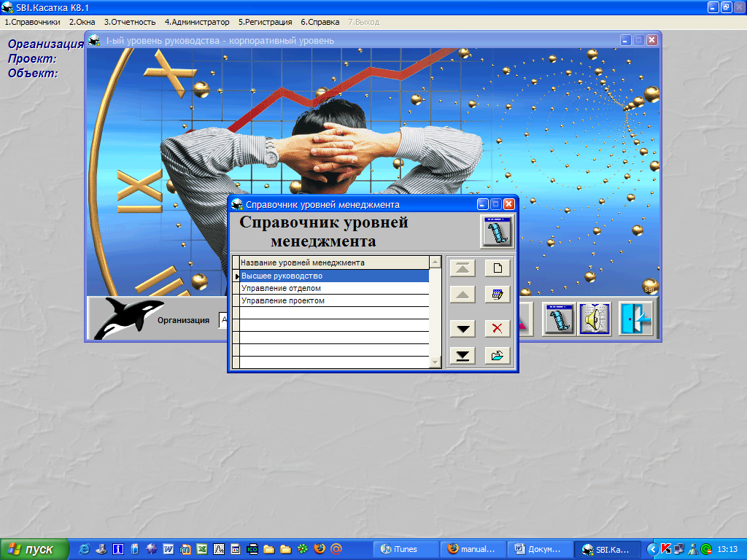Launch Excel from the quick launch bar
This screenshot has height=560, width=747.
pyautogui.click(x=202, y=549)
